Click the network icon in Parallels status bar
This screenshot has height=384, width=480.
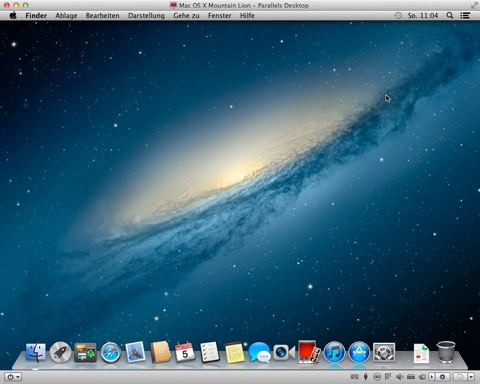388,377
